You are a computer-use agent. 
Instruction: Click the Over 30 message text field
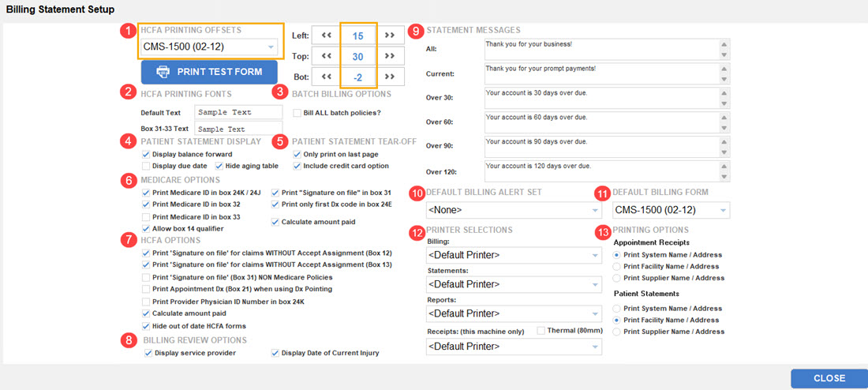tap(601, 99)
